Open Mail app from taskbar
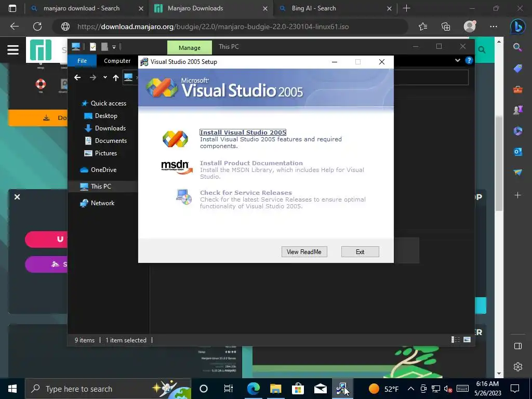Screen dimensions: 532x399 point(320,389)
